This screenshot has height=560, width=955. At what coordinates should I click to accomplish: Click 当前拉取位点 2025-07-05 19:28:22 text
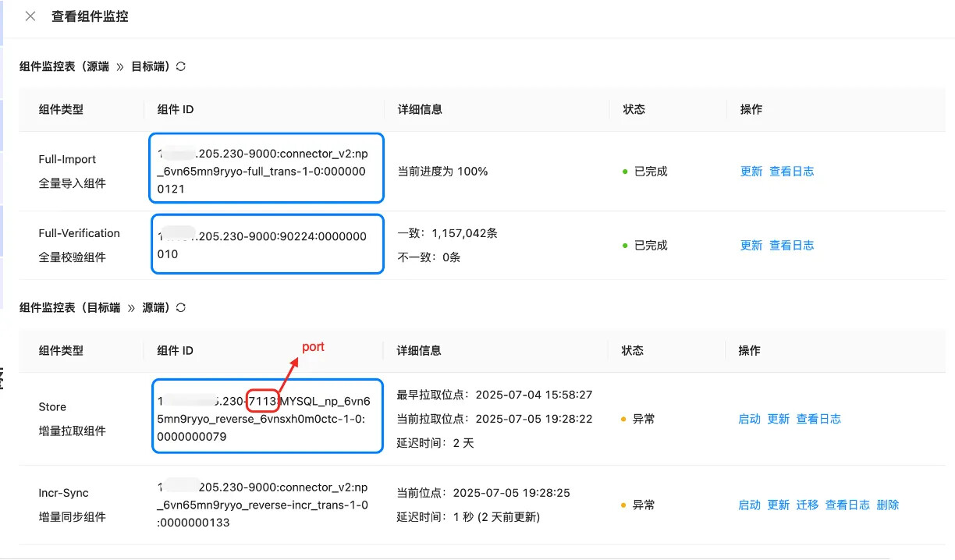click(495, 419)
